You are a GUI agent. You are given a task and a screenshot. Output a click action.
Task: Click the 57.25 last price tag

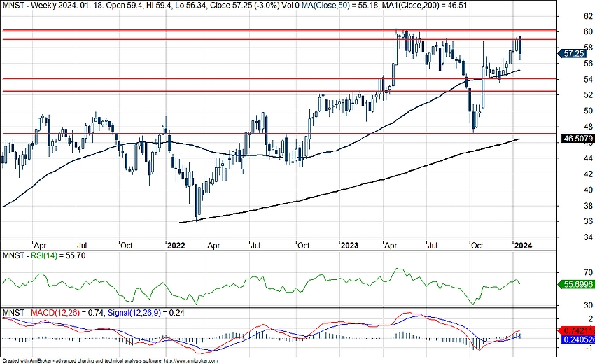click(574, 53)
